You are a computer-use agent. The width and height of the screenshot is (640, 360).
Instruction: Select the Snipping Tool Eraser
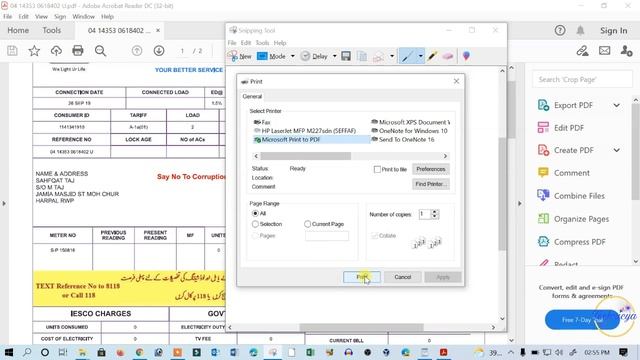pos(448,56)
